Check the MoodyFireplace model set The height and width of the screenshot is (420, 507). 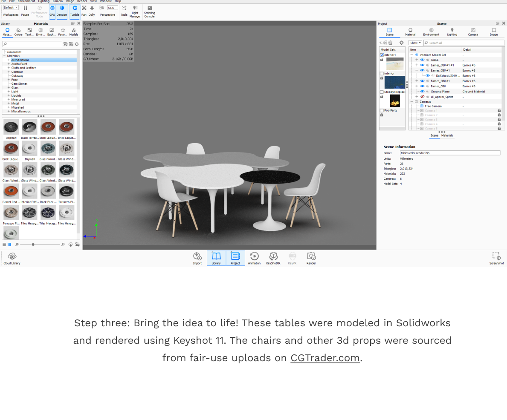[x=382, y=92]
